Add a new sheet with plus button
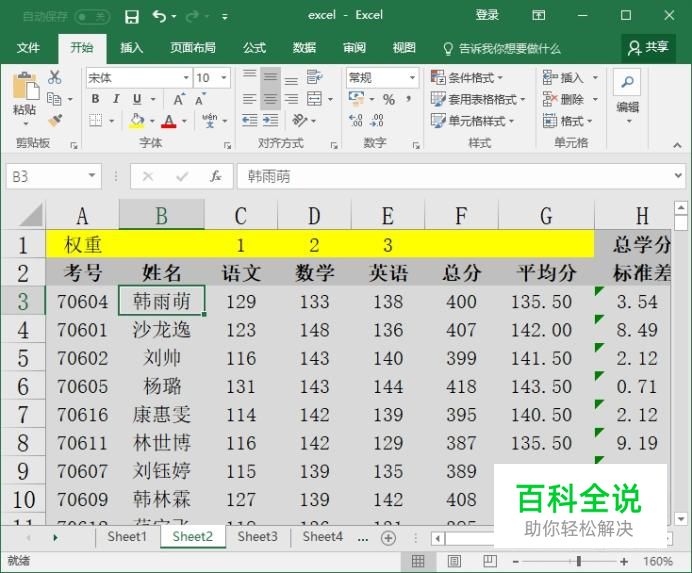This screenshot has height=573, width=692. [x=389, y=537]
